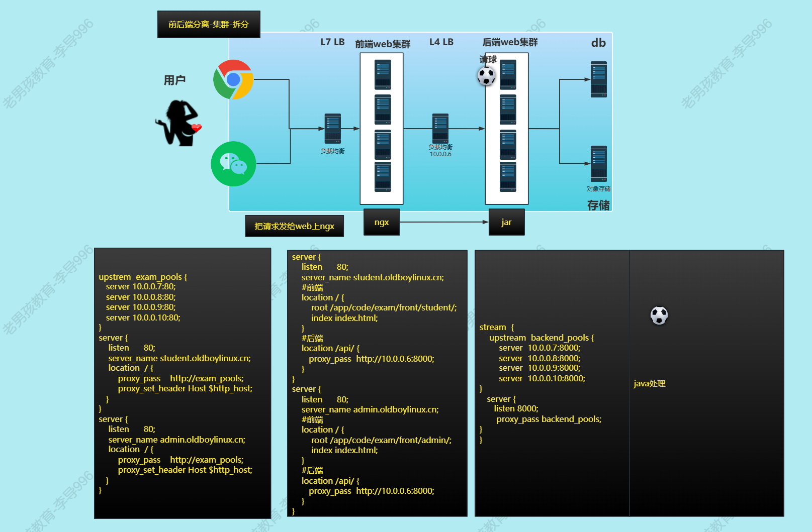Click the user silhouette figure
The width and height of the screenshot is (812, 532).
[178, 123]
